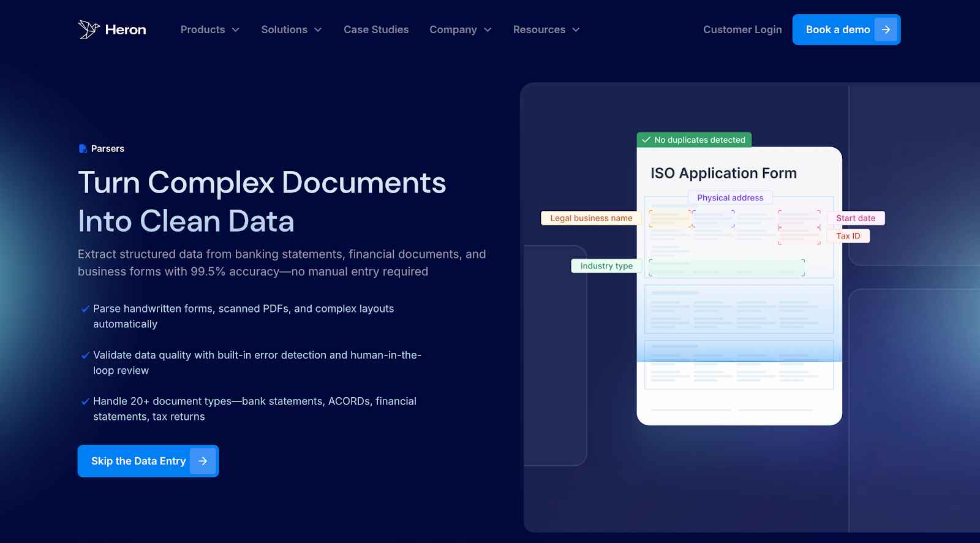Screen dimensions: 980x543
Task: Click the checkmark in No duplicates detected badge
Action: tap(646, 140)
